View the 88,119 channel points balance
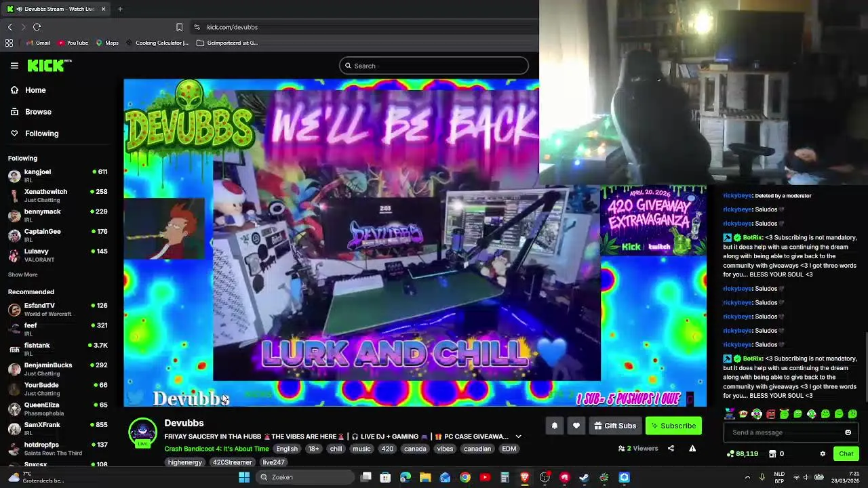The image size is (868, 488). click(742, 453)
